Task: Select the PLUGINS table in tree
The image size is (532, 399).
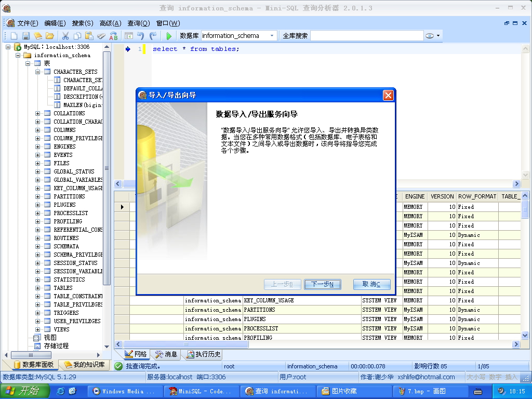Action: (x=64, y=205)
